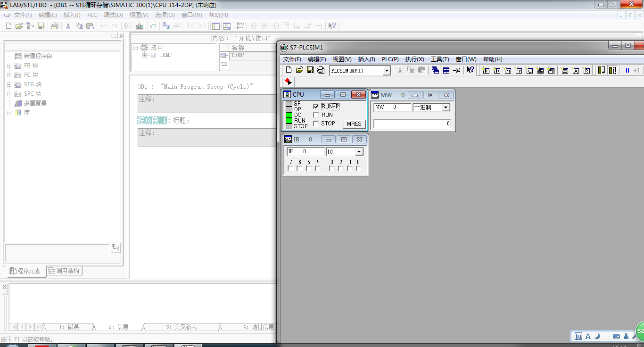644x347 pixels.
Task: Check the RUN mode checkbox
Action: [316, 115]
